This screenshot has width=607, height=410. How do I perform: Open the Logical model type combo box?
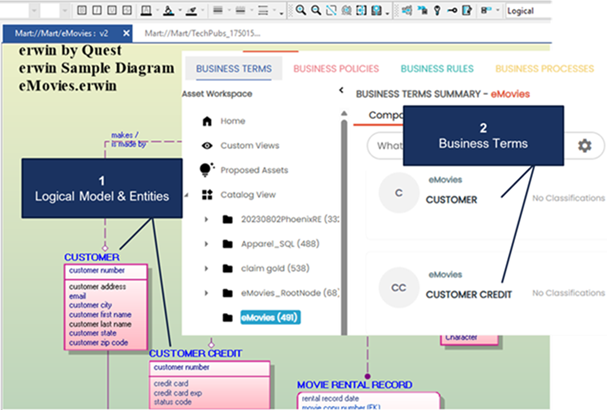tap(528, 11)
